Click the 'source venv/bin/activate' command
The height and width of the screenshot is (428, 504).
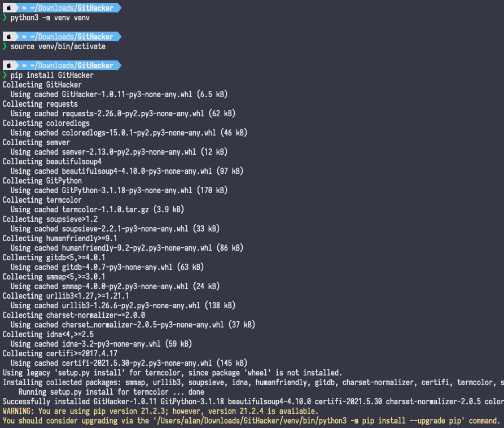[58, 47]
